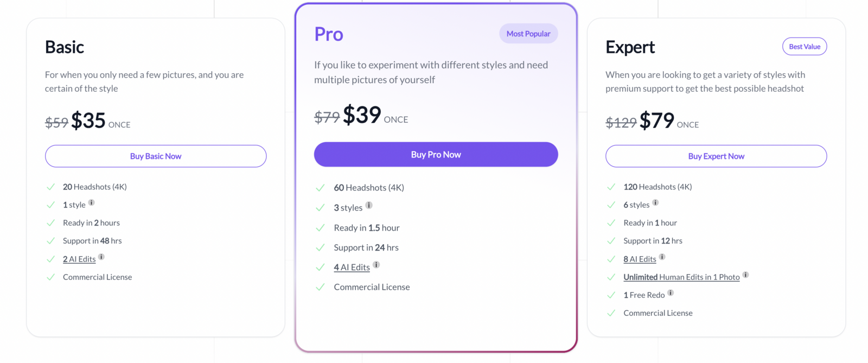
Task: Click the green checkmark beside 20 Headshots (4K)
Action: [50, 186]
